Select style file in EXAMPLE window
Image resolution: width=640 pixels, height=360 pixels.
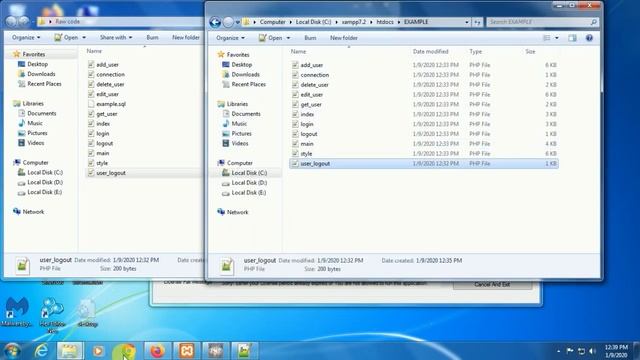coord(306,154)
